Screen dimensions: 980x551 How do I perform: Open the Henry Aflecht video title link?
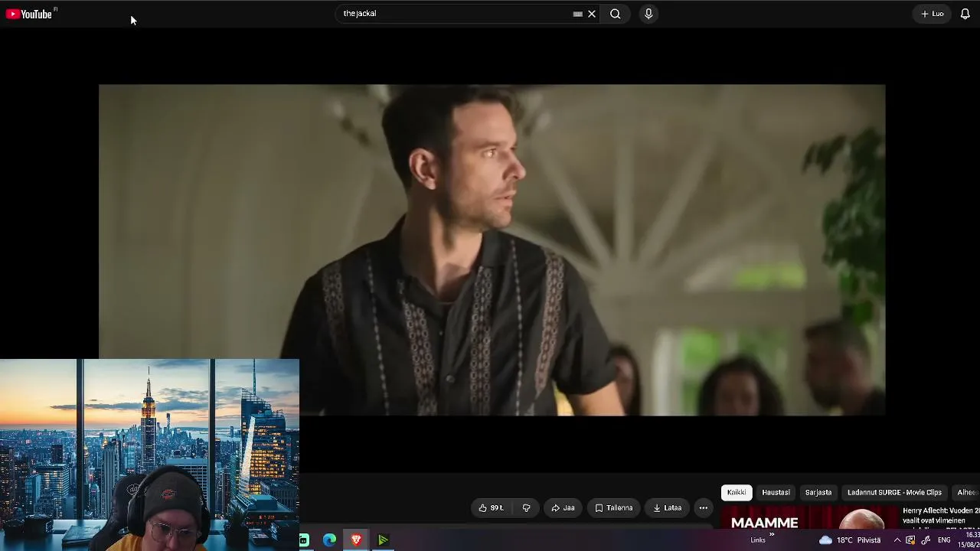pyautogui.click(x=941, y=515)
